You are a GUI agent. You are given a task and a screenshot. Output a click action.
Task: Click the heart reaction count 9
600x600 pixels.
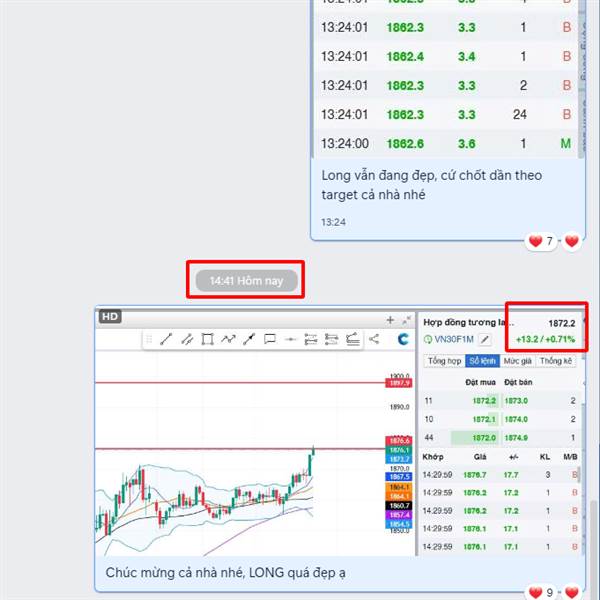(541, 592)
